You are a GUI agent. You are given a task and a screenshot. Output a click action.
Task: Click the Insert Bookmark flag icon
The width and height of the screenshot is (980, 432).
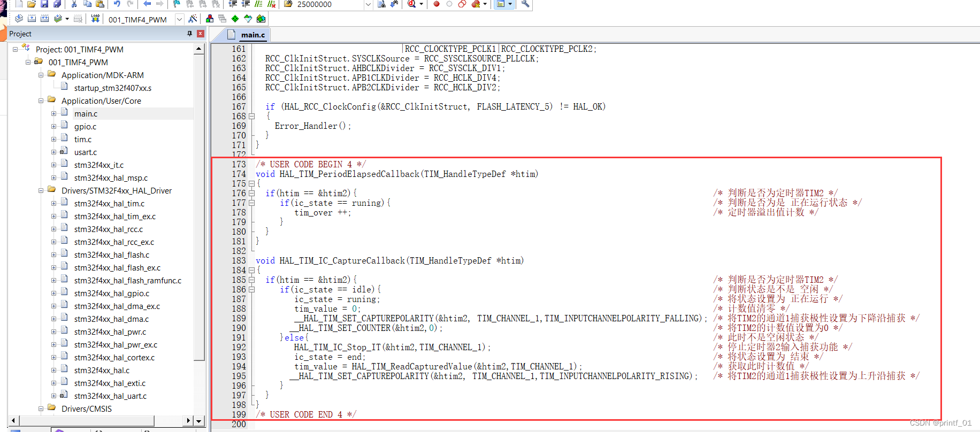pyautogui.click(x=177, y=4)
